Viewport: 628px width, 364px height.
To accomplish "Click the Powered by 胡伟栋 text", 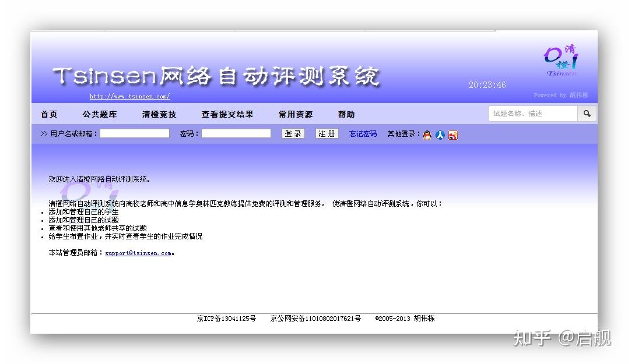I will click(x=561, y=95).
